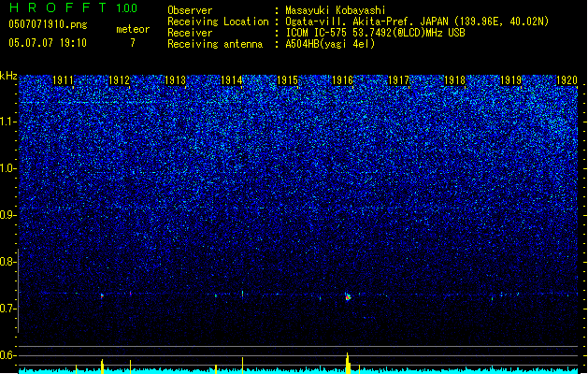Click the kHz axis unit label

[8, 76]
